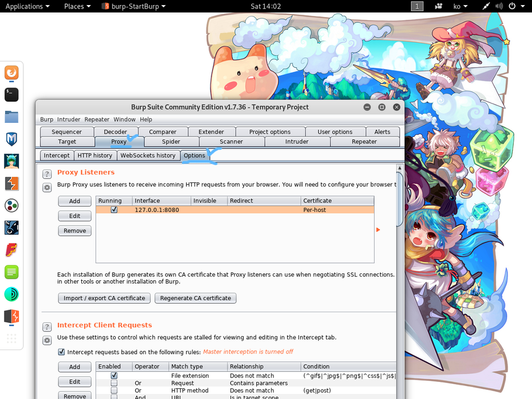Open Intercept Client Requests gear icon

click(x=47, y=340)
